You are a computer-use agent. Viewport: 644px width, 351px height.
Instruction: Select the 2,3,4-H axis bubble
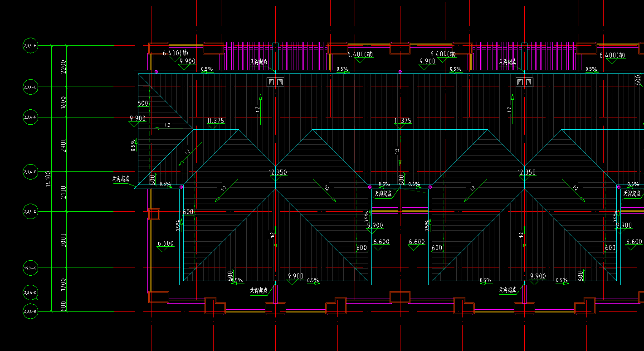pos(30,46)
